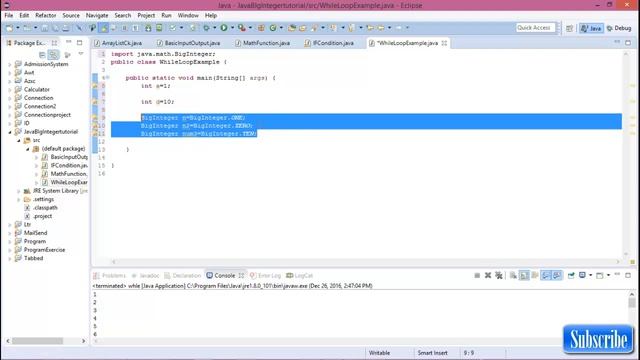This screenshot has height=360, width=640.
Task: Click the New Java Package icon
Action: [261, 28]
